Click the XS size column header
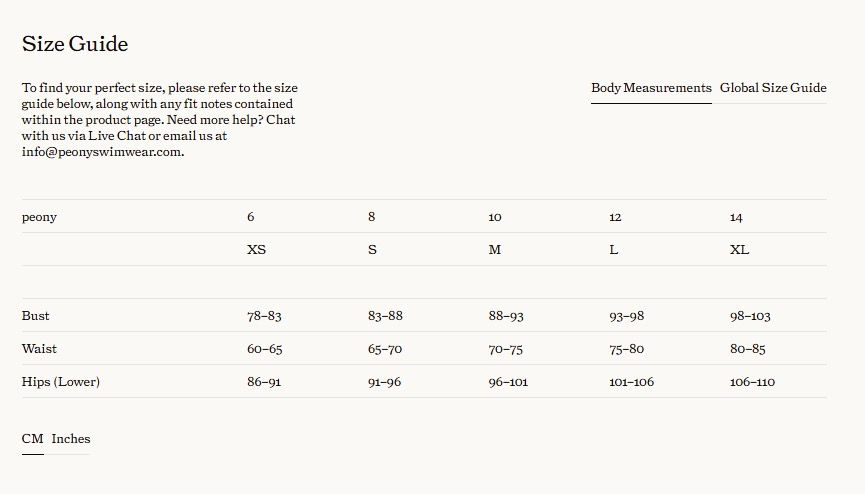This screenshot has width=865, height=494. click(257, 249)
